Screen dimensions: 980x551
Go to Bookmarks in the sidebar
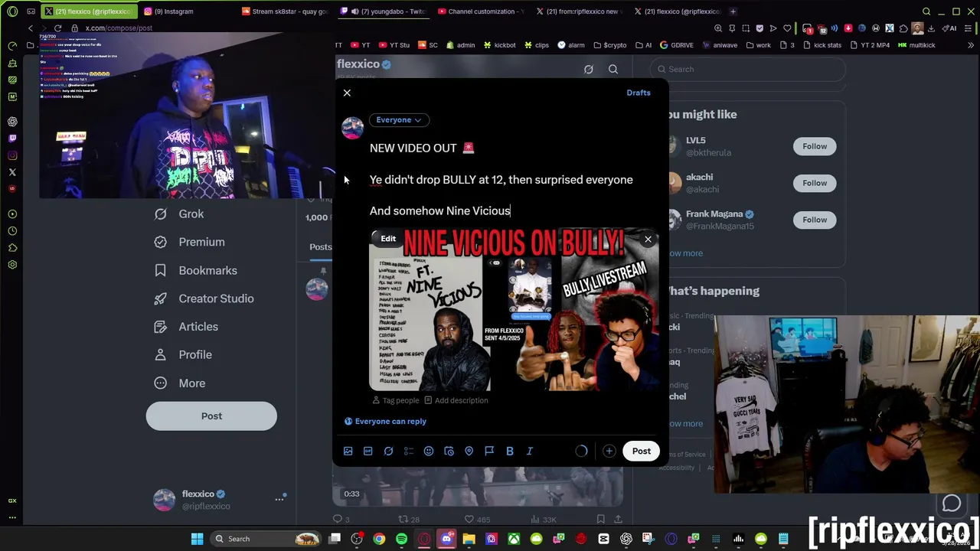pyautogui.click(x=196, y=270)
